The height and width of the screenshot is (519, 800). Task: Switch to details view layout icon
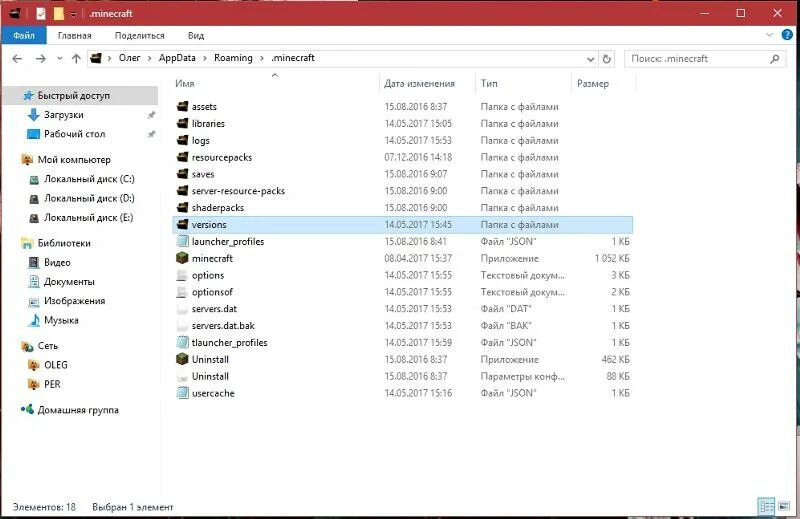tap(767, 506)
